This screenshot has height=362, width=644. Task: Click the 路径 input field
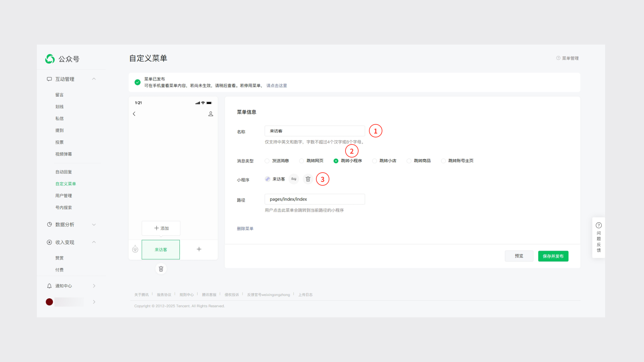(315, 199)
